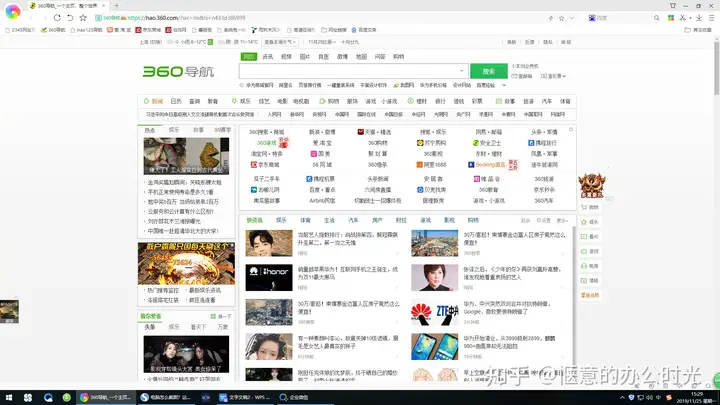The width and height of the screenshot is (720, 405).
Task: Open the 天猫·精选 site link
Action: point(374,132)
